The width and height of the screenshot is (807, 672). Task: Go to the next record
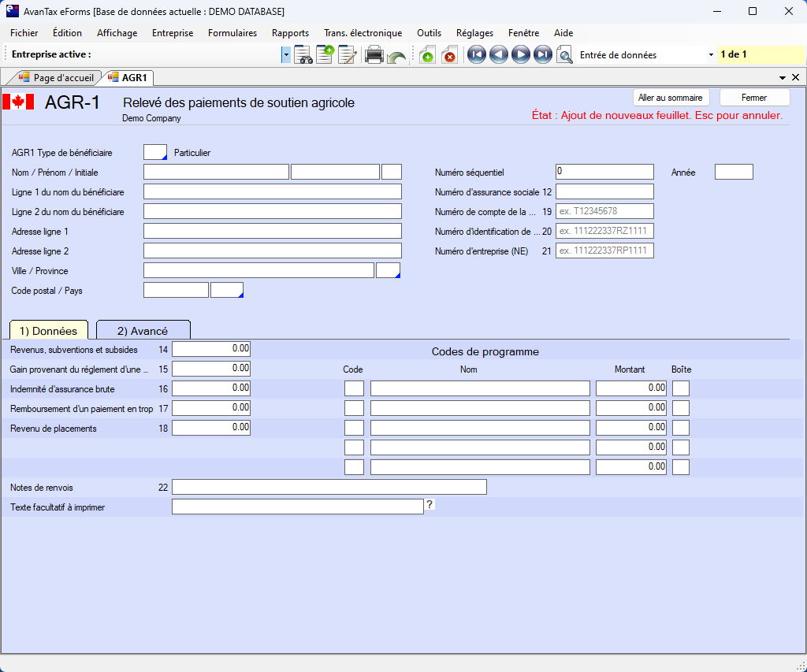pos(520,55)
